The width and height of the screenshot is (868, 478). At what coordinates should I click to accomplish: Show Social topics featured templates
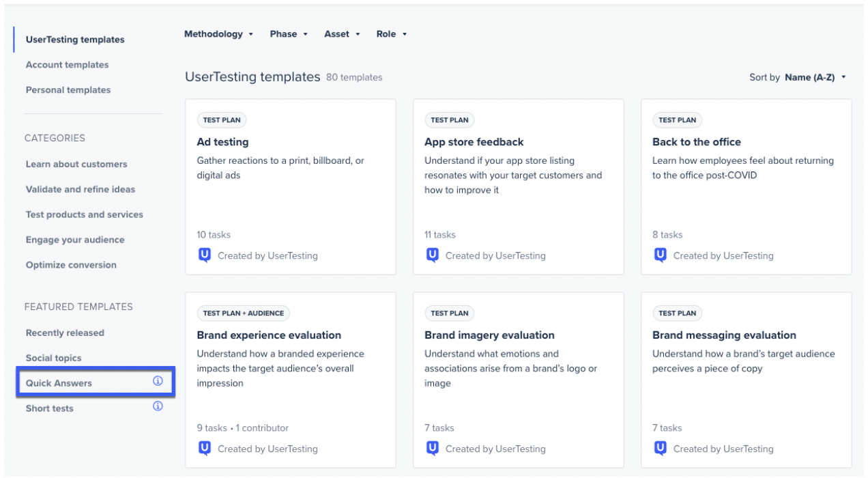tap(53, 358)
